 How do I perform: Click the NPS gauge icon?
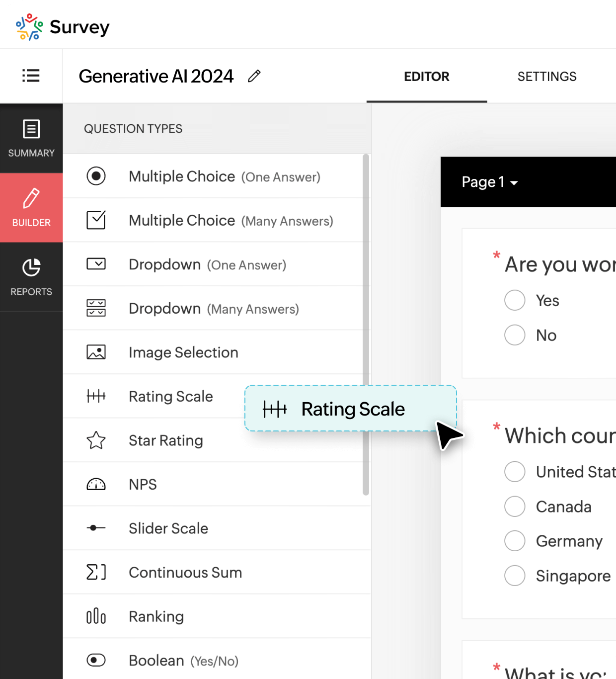(96, 484)
